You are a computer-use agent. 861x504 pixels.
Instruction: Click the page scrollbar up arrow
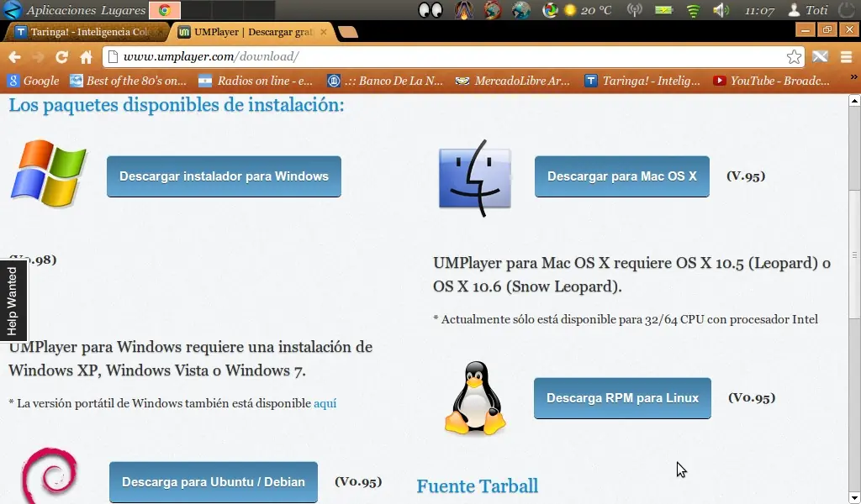(854, 100)
